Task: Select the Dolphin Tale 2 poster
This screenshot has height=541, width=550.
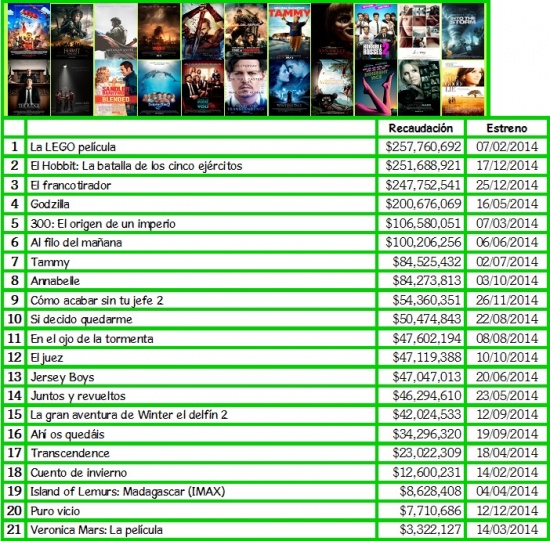Action: click(x=159, y=88)
